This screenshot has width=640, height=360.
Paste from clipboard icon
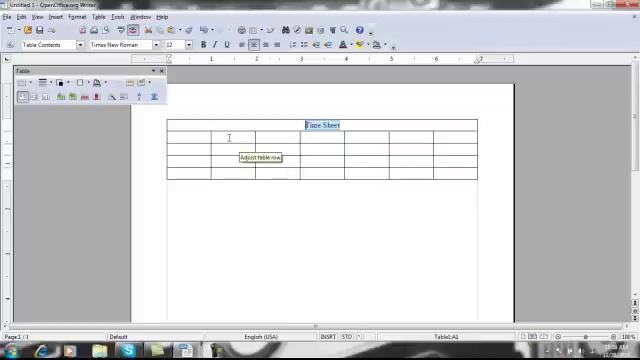coord(171,30)
